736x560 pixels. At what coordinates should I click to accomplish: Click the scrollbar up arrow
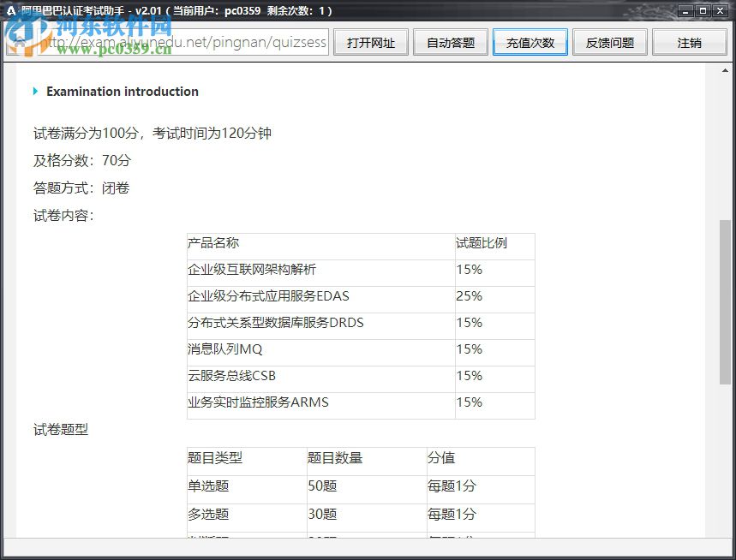(x=726, y=70)
